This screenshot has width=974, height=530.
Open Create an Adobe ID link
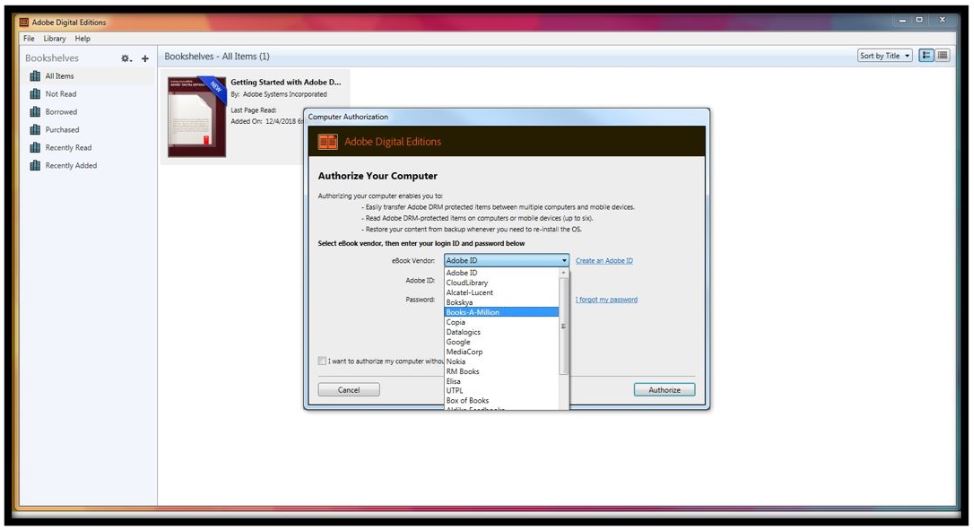pos(604,261)
